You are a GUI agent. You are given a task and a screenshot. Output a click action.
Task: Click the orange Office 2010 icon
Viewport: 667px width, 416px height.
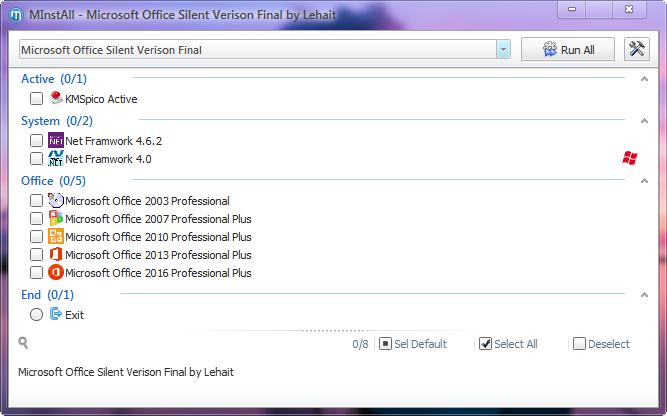(x=56, y=236)
